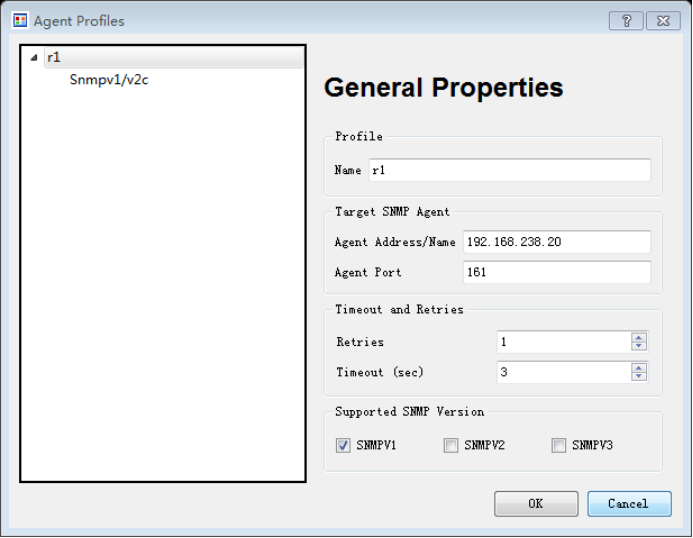Uncheck the SNMPV1 checkbox
Viewport: 693px width, 538px height.
pos(343,445)
